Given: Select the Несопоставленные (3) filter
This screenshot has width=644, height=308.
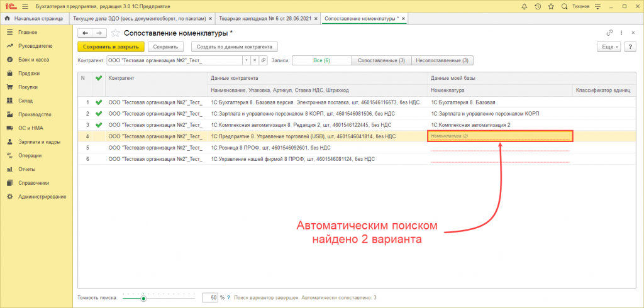Looking at the screenshot, I should pyautogui.click(x=442, y=60).
